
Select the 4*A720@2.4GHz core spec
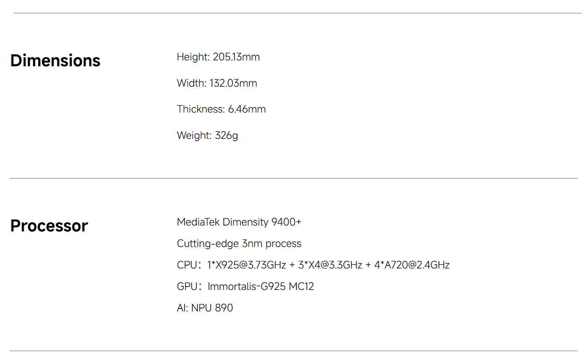click(412, 265)
